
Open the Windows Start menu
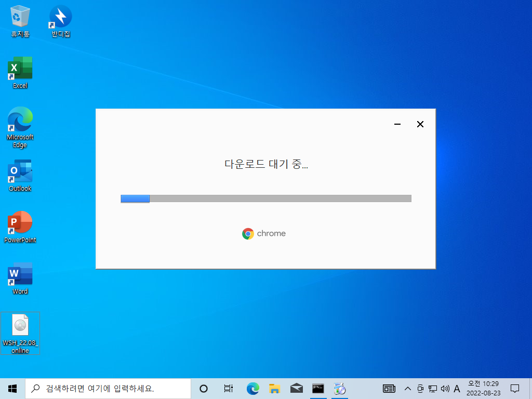point(12,389)
